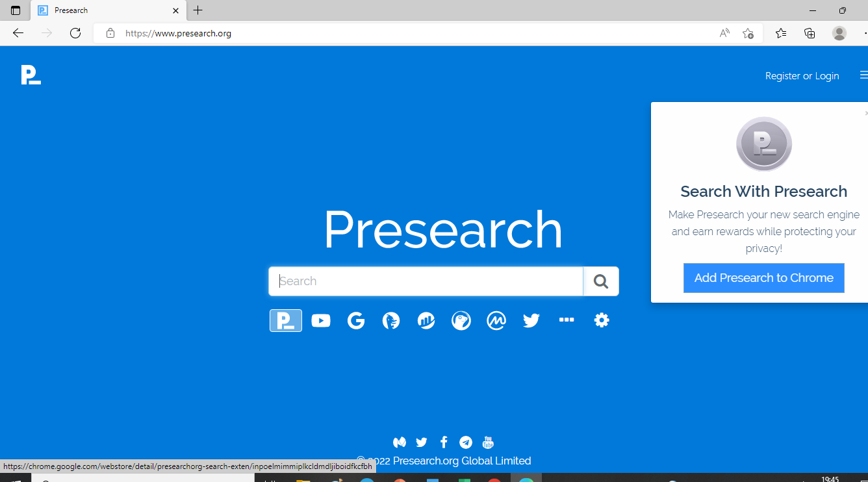The image size is (868, 482).
Task: Open the tab actions menu icon
Action: click(16, 10)
